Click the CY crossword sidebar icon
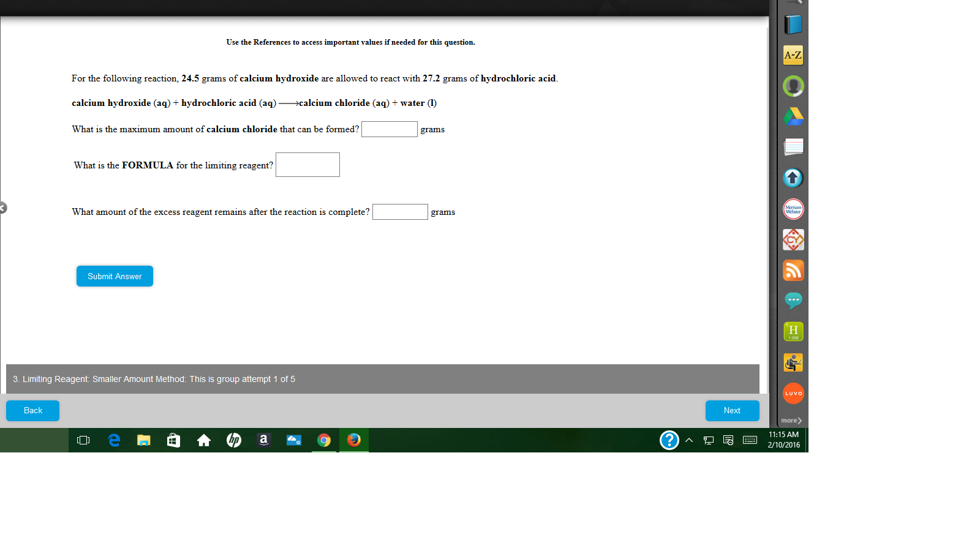This screenshot has width=980, height=551. point(793,239)
